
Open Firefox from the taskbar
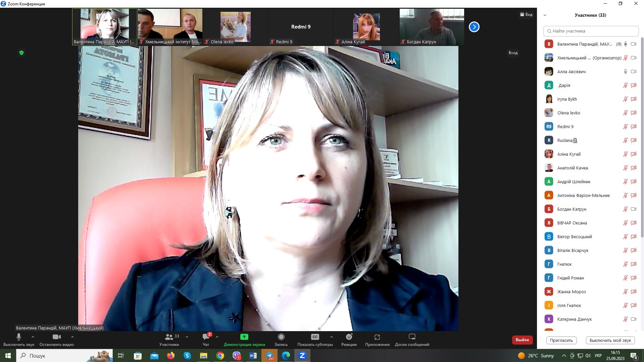[171, 356]
